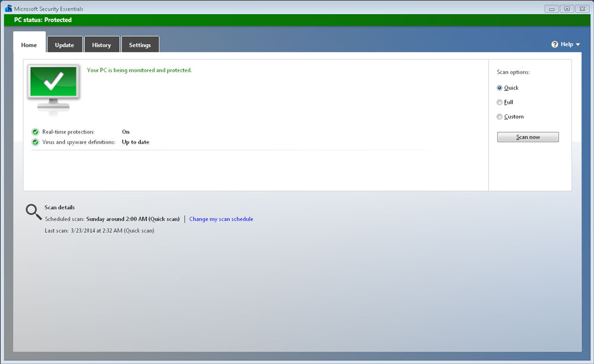Click the 'Scan options:' label

pyautogui.click(x=513, y=72)
